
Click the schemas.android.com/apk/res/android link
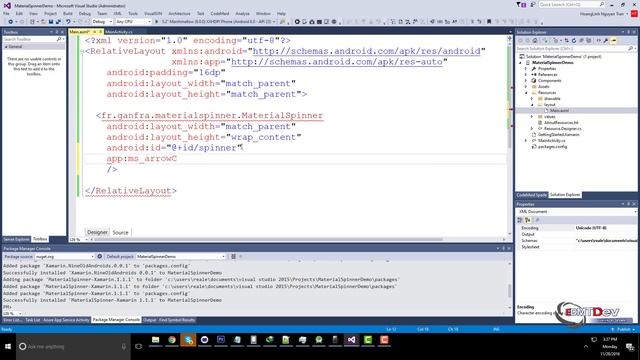click(367, 51)
